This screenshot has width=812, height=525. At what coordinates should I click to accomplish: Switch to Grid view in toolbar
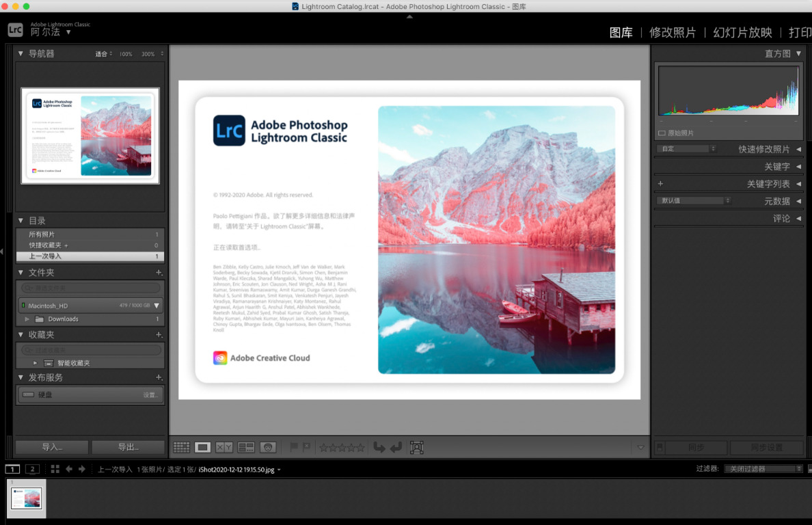pyautogui.click(x=181, y=447)
